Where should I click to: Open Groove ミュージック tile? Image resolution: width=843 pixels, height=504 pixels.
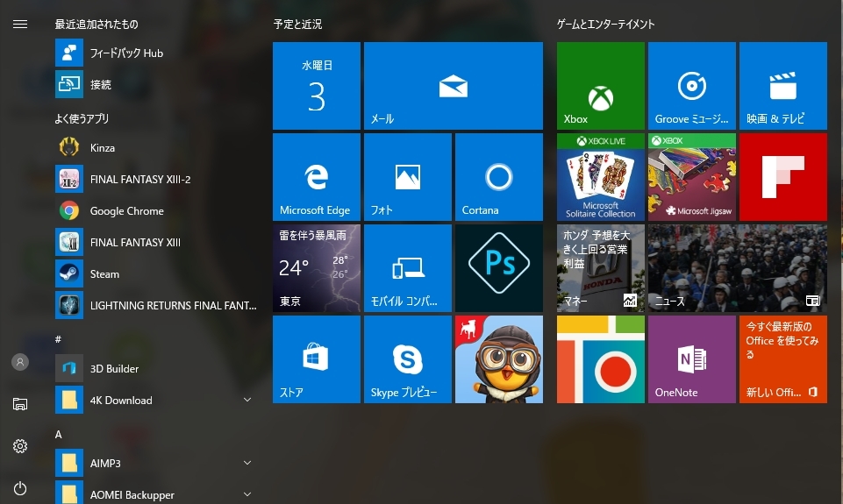point(692,86)
